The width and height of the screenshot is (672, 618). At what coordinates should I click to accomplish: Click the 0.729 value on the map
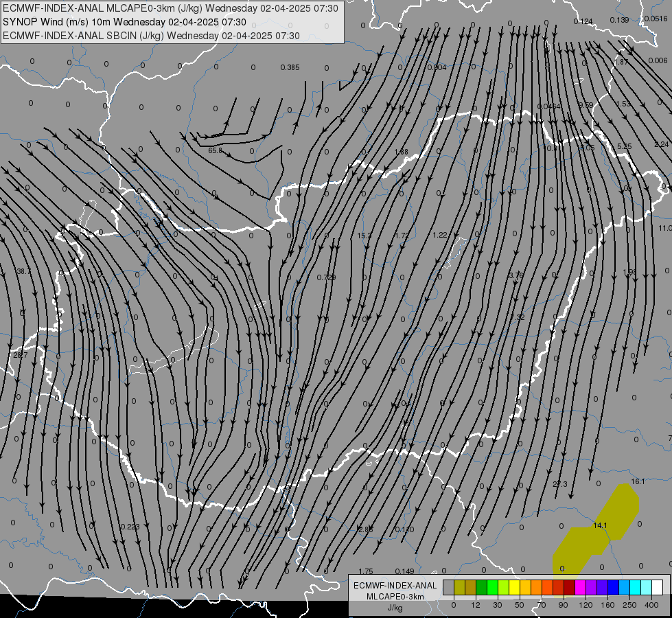coord(326,277)
